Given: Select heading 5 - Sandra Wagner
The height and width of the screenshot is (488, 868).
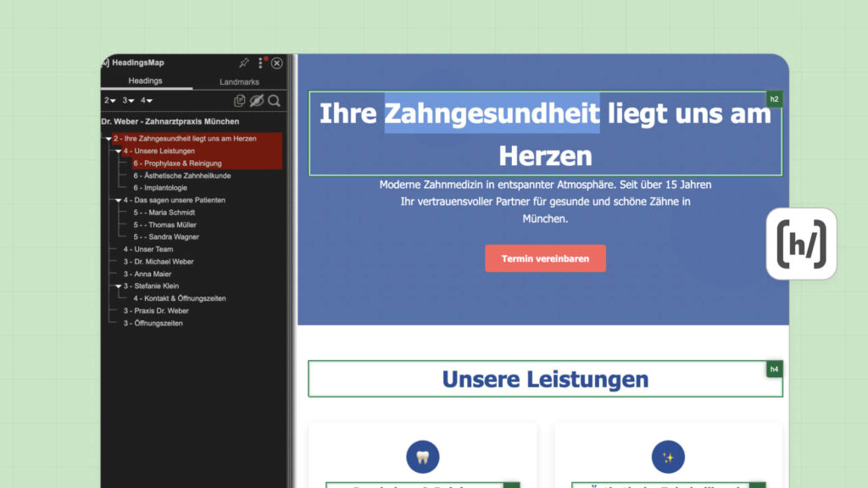Looking at the screenshot, I should click(166, 237).
